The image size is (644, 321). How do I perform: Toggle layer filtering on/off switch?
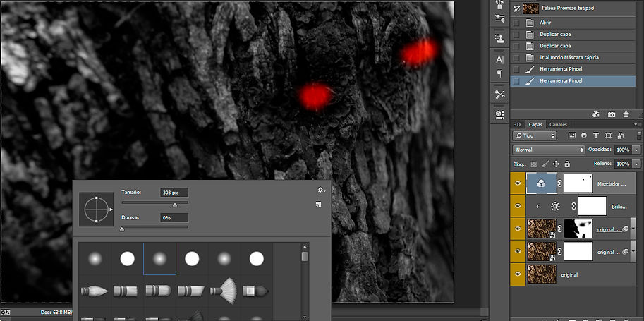click(638, 135)
